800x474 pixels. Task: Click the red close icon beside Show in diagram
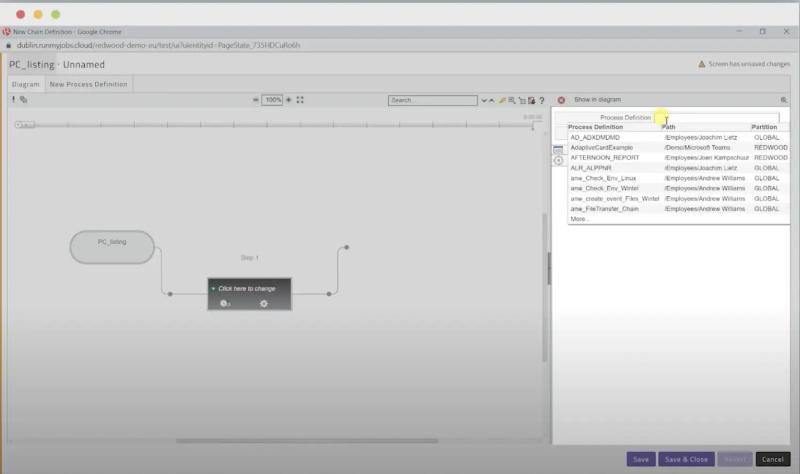pos(561,100)
